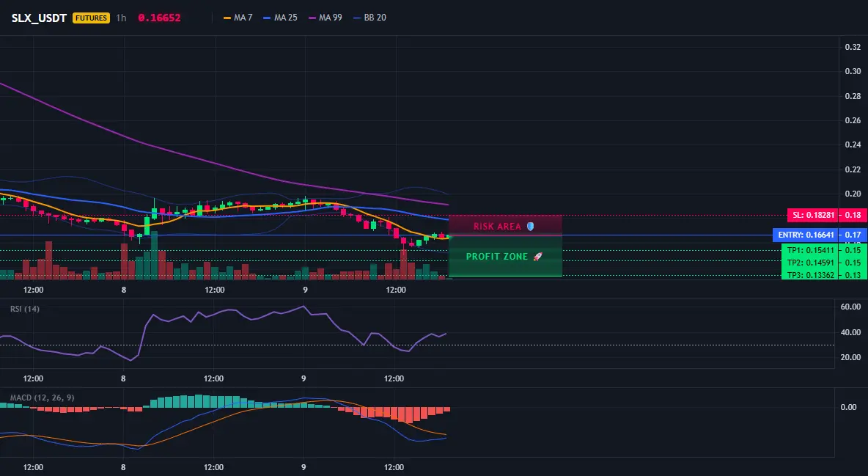Click the current price 0.16652
This screenshot has height=476, width=868.
(x=159, y=18)
